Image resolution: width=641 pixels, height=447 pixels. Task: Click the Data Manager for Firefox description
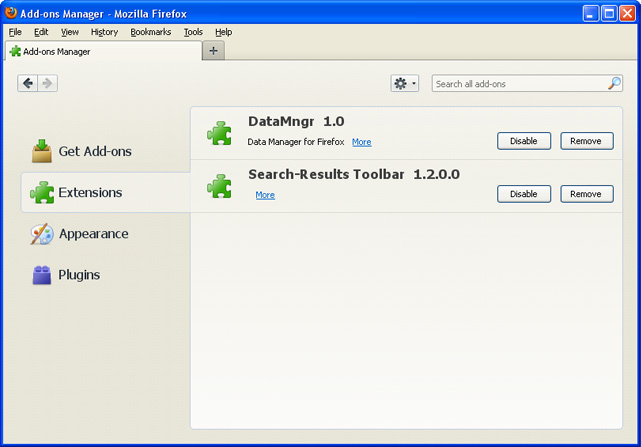[296, 142]
